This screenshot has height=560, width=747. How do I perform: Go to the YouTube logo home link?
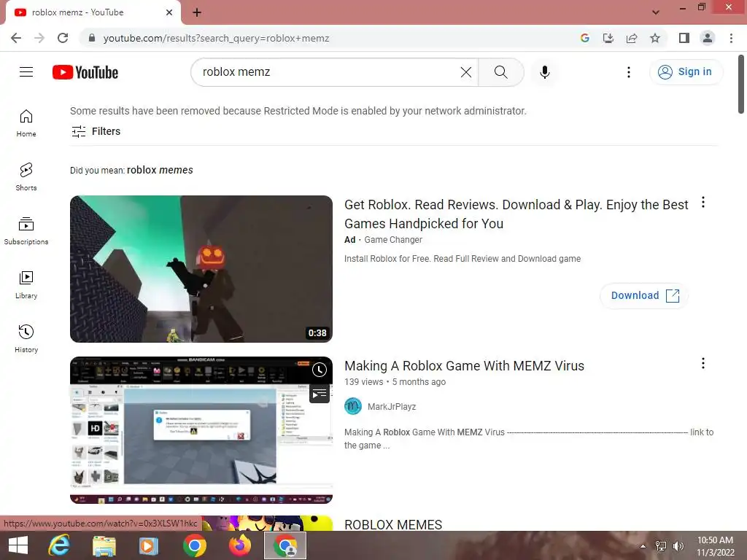click(x=85, y=72)
